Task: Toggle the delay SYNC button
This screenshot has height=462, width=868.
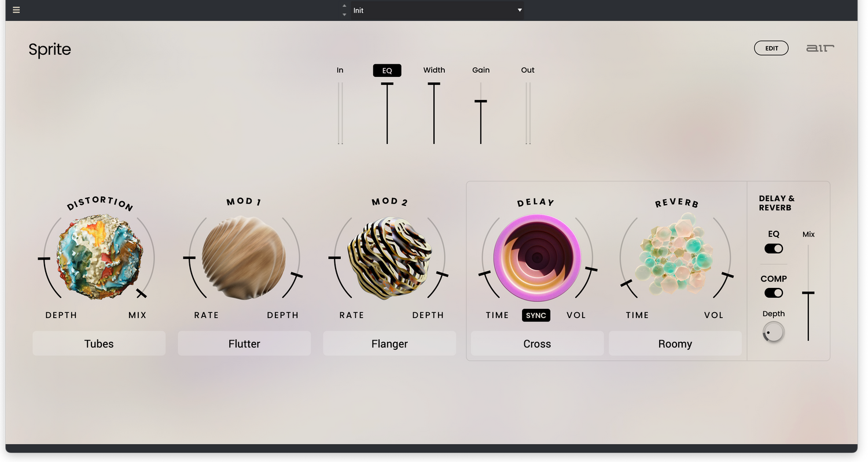Action: (536, 315)
